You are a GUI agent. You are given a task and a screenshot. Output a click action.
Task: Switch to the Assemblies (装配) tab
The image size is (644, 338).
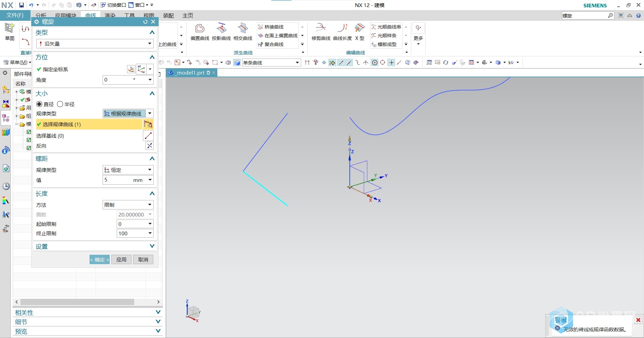pyautogui.click(x=168, y=15)
